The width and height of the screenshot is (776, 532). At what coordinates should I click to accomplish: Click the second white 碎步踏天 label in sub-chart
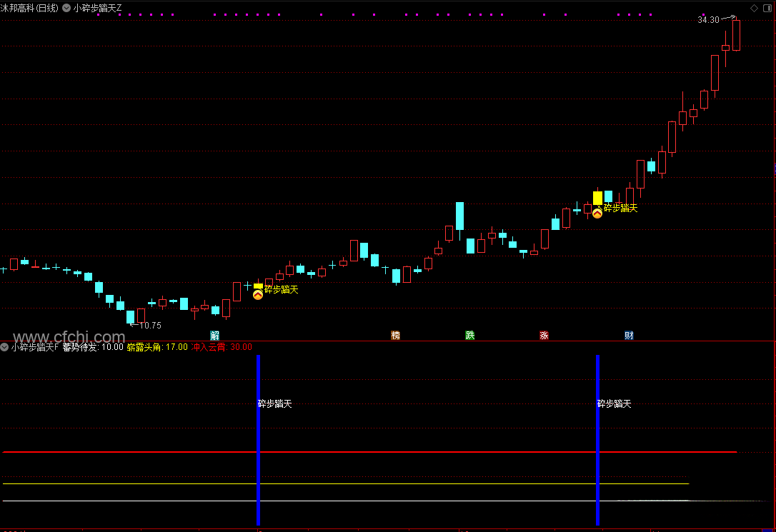click(615, 404)
